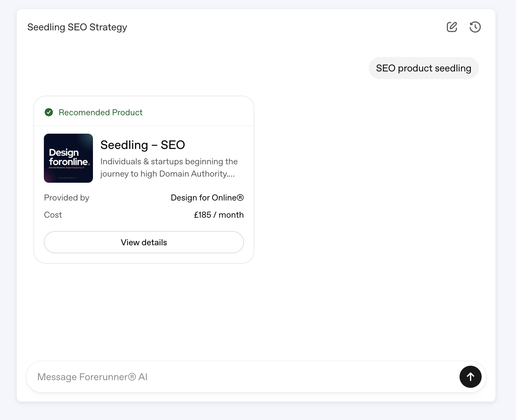Click the new chat compose icon
This screenshot has width=516, height=420.
point(452,27)
